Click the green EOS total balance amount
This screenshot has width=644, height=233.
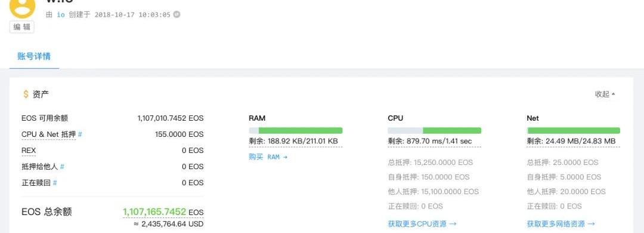(x=154, y=211)
